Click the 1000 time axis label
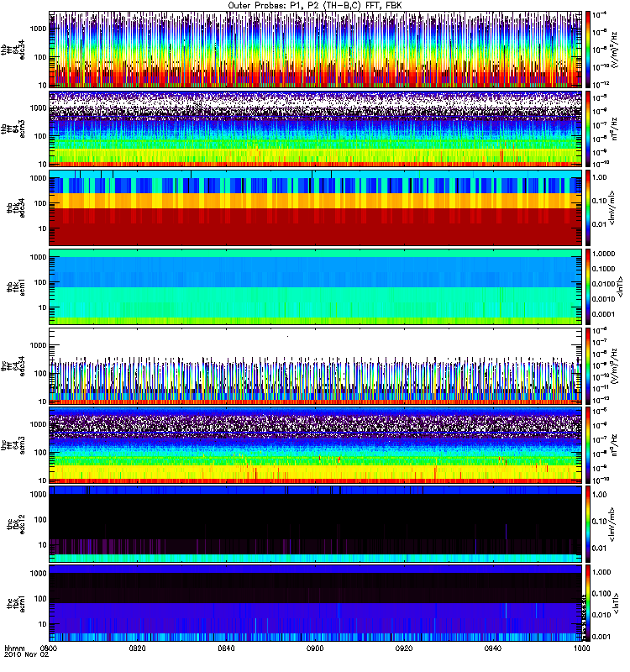This screenshot has width=630, height=672. [581, 648]
